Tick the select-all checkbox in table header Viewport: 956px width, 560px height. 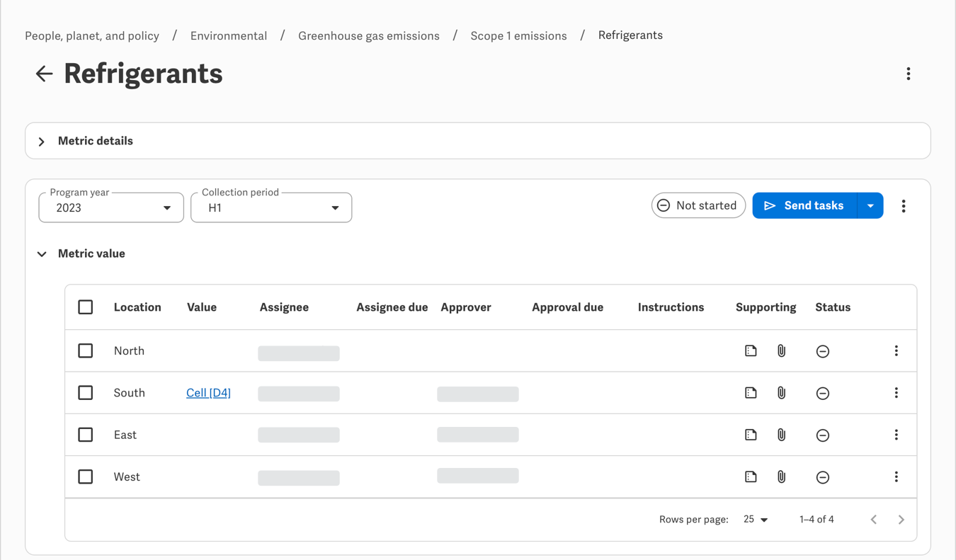point(86,307)
